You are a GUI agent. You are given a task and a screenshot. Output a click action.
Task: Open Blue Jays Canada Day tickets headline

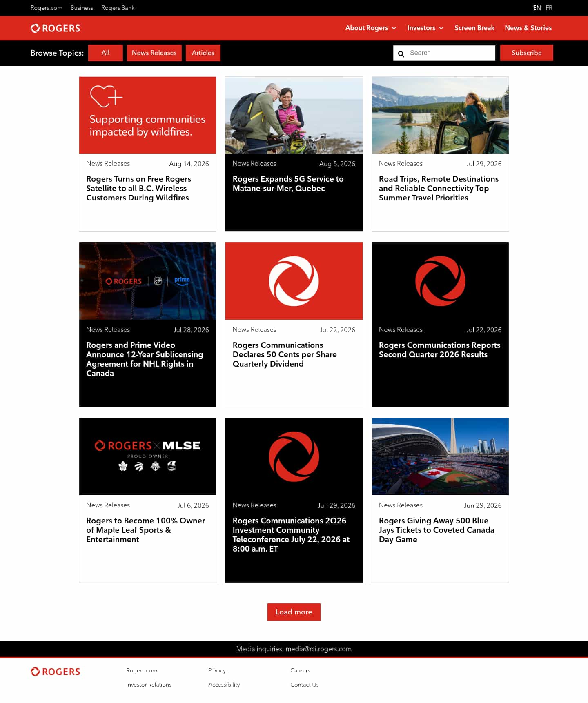coord(437,530)
